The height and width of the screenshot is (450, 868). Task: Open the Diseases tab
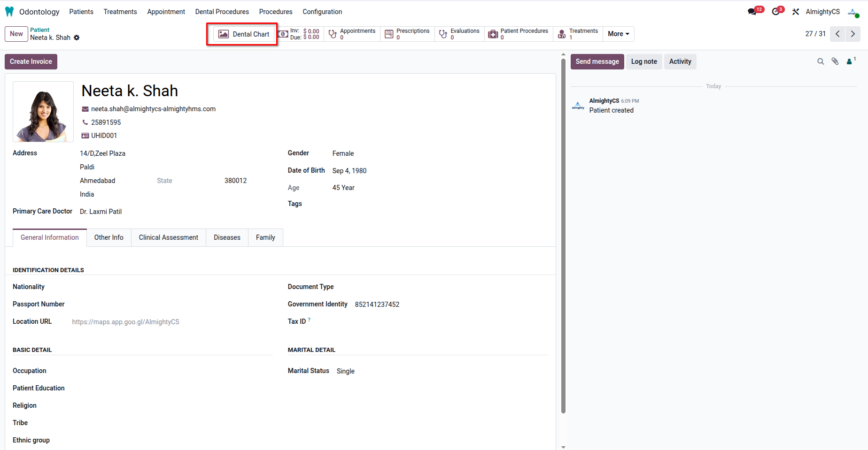point(227,237)
